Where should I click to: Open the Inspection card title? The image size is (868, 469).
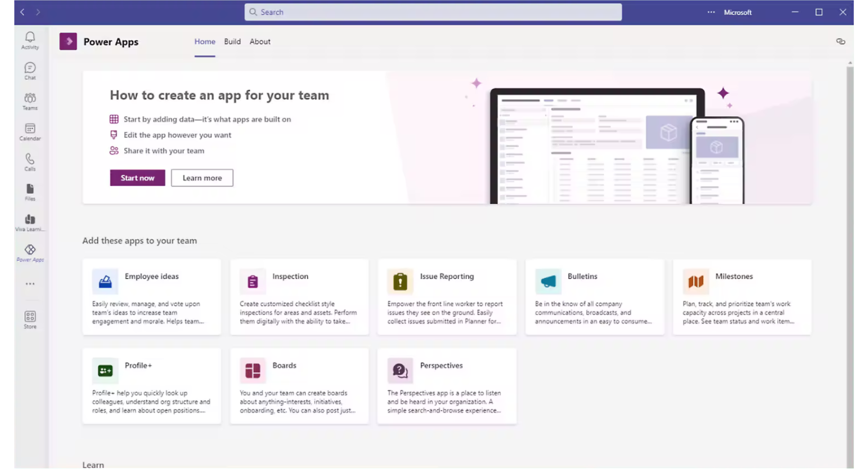[290, 276]
